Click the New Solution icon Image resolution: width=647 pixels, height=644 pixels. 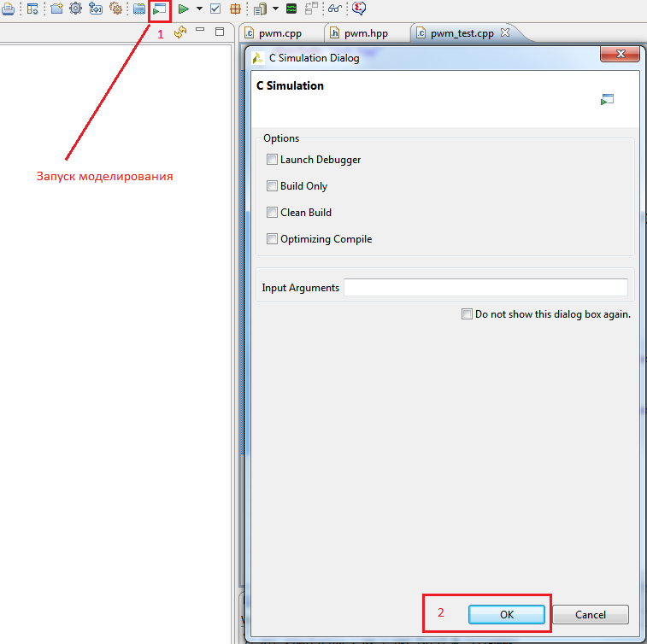click(x=95, y=9)
